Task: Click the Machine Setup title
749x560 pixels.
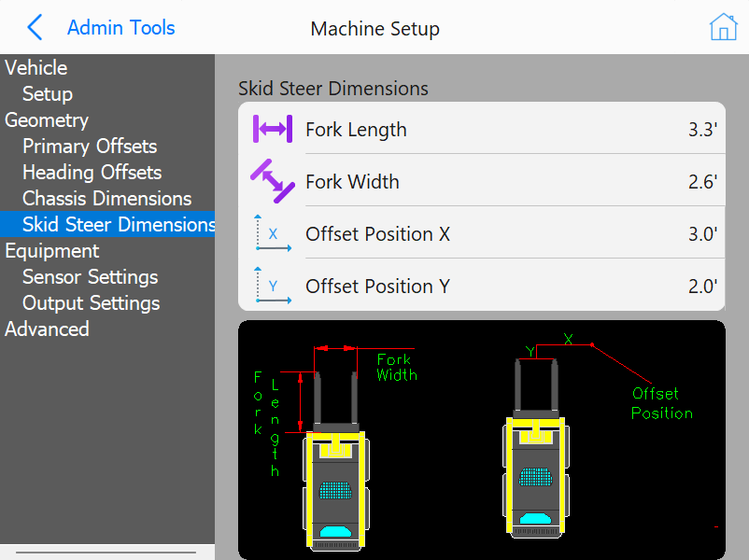Action: click(374, 29)
